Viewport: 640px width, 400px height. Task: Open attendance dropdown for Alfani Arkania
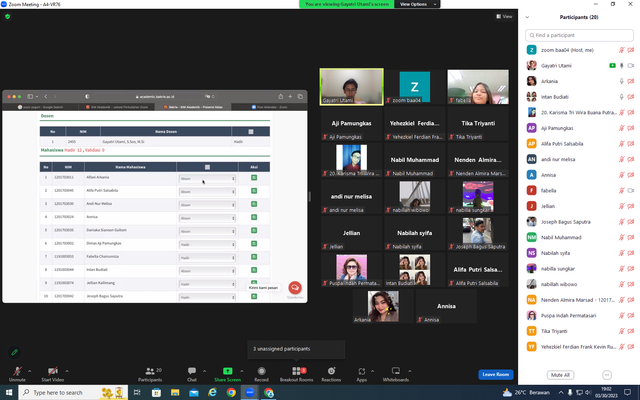[x=207, y=178]
